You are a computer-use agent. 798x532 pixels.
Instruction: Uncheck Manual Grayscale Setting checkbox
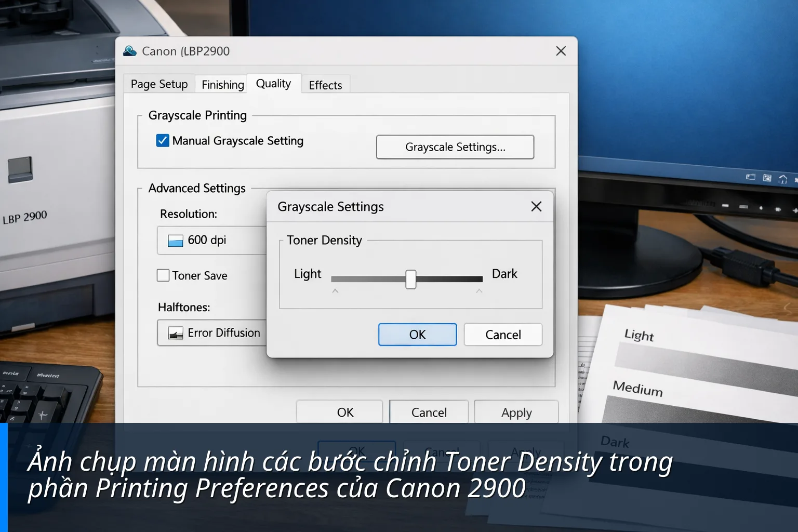tap(163, 141)
